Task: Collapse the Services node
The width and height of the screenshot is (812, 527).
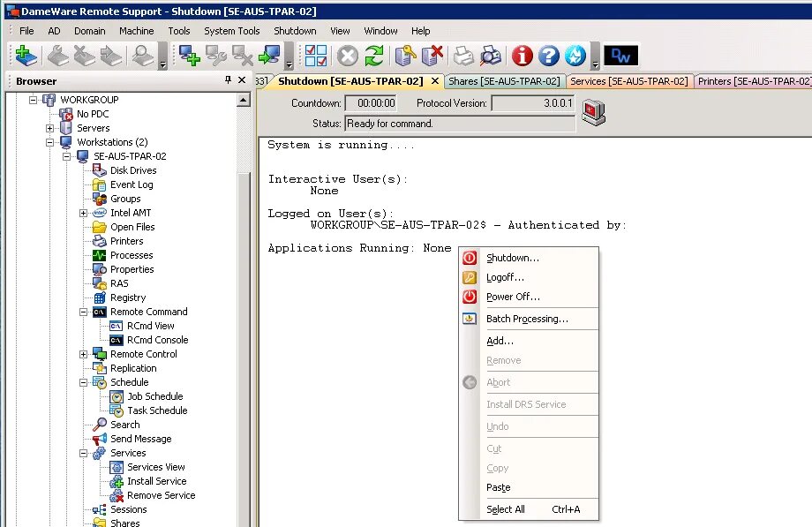Action: click(83, 453)
